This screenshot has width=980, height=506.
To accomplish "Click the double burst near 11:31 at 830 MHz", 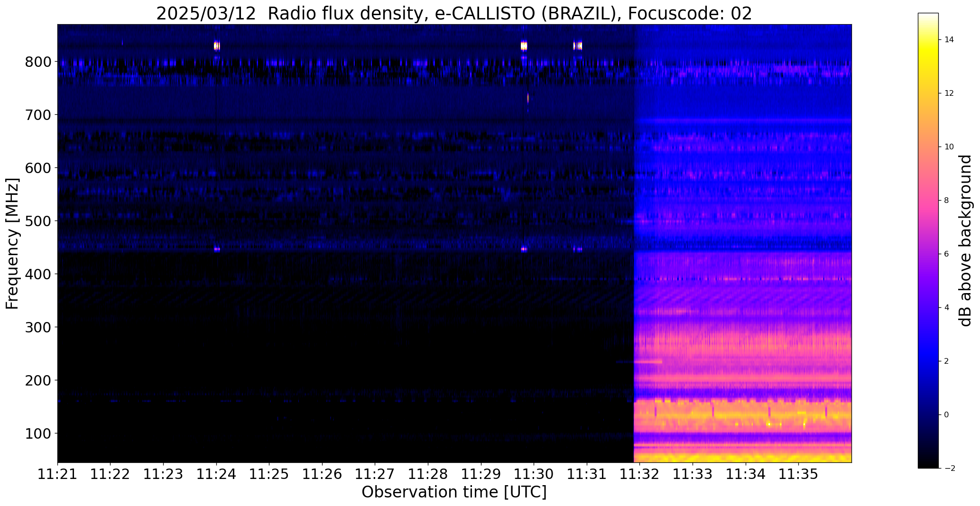I will tap(578, 46).
